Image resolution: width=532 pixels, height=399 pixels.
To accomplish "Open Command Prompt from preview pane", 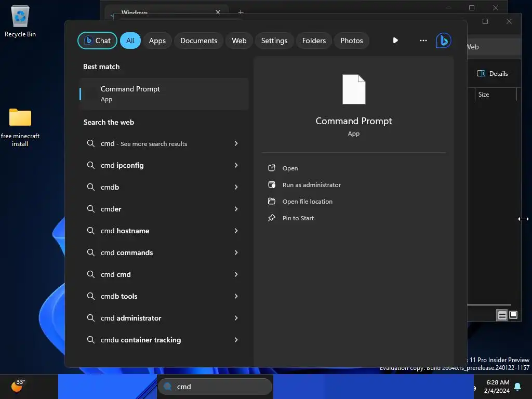I will click(290, 168).
